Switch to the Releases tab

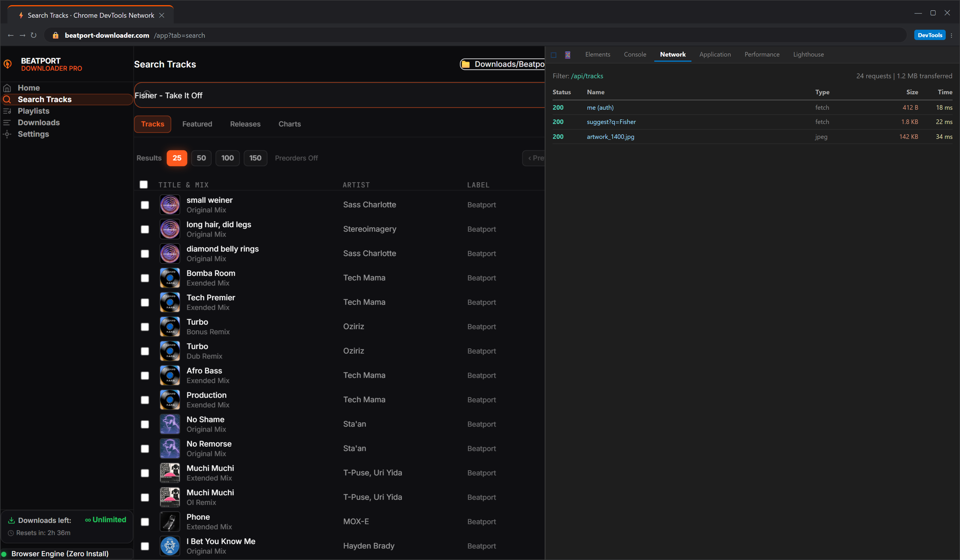coord(245,124)
